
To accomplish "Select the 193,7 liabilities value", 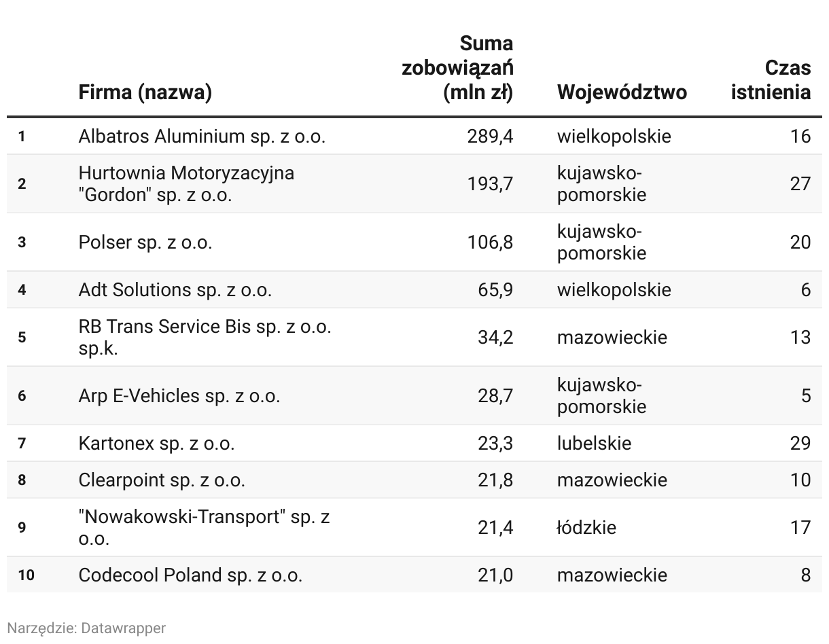I will pyautogui.click(x=490, y=183).
